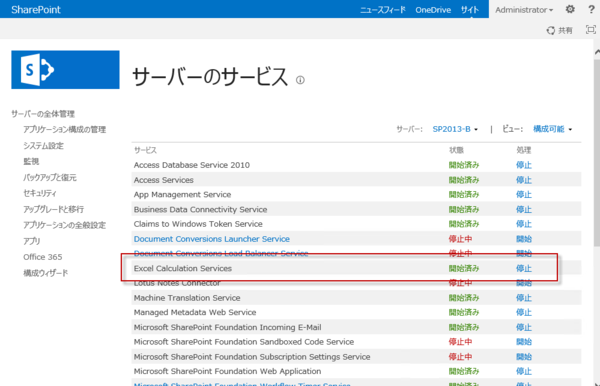Click the Managed Metadata Web Service text
This screenshot has height=386, width=600.
coord(195,313)
